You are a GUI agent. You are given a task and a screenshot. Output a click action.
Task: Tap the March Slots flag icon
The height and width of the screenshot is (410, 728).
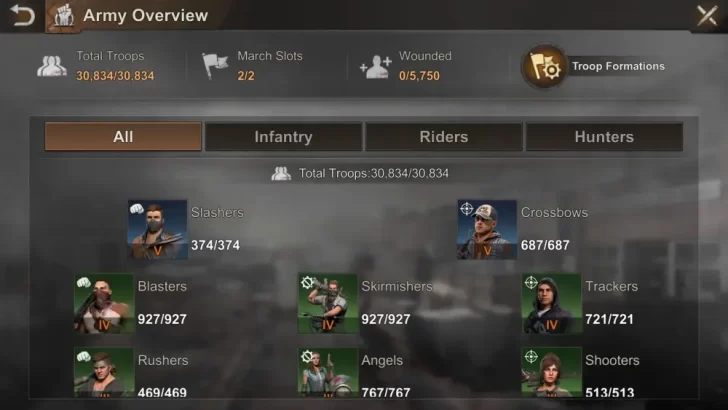pyautogui.click(x=215, y=65)
